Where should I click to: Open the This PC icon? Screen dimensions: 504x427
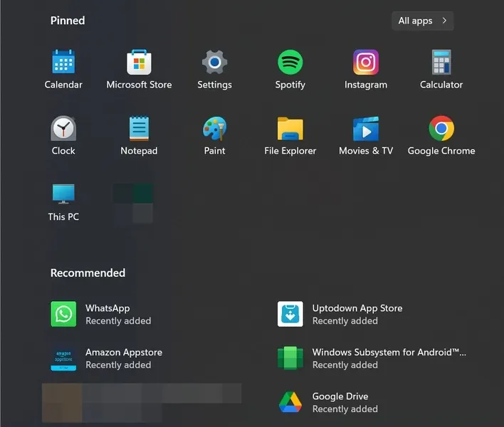tap(63, 194)
